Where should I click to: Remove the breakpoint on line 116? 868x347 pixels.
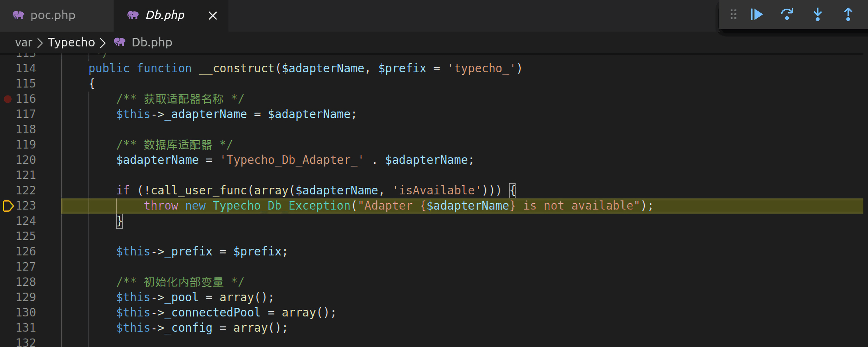click(x=8, y=99)
